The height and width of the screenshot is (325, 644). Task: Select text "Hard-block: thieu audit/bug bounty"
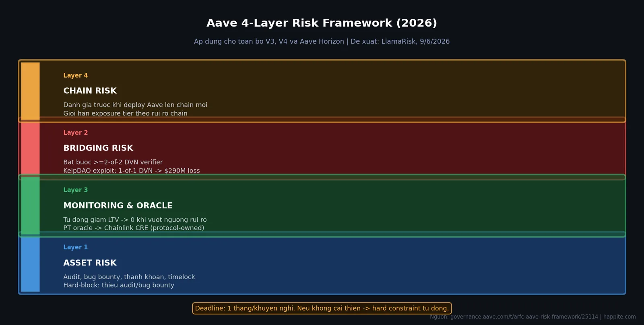tap(119, 285)
